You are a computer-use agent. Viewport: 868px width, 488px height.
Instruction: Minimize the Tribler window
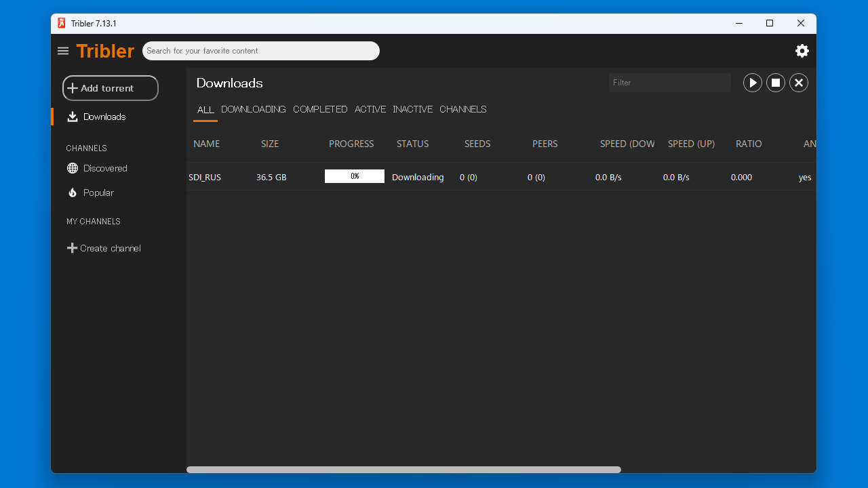click(738, 23)
